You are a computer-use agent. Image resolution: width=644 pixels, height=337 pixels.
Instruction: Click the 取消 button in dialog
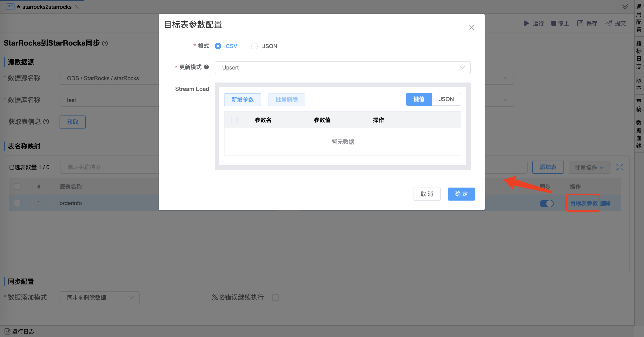pos(426,194)
